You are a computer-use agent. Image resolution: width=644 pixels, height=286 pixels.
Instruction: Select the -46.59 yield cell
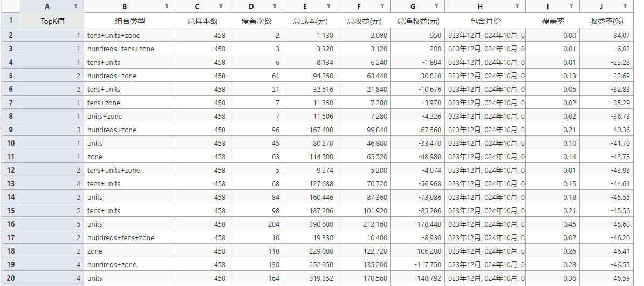coord(607,278)
